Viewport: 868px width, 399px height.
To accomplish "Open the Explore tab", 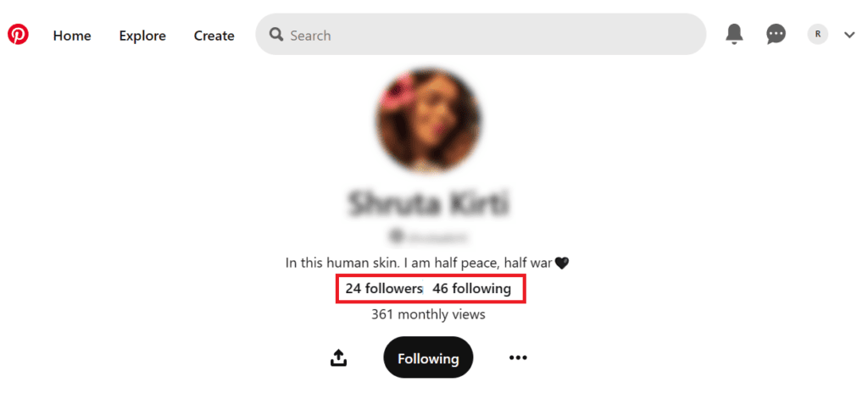I will (x=142, y=36).
